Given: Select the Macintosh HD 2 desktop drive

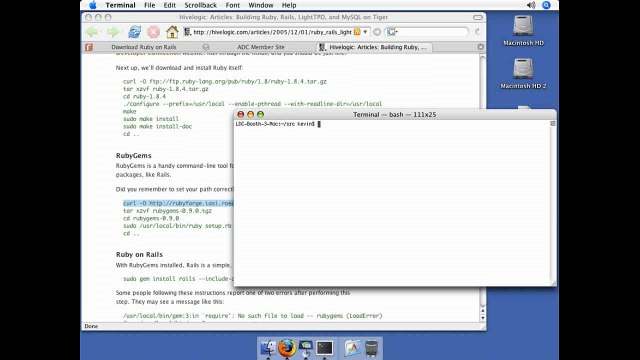Looking at the screenshot, I should (x=523, y=73).
